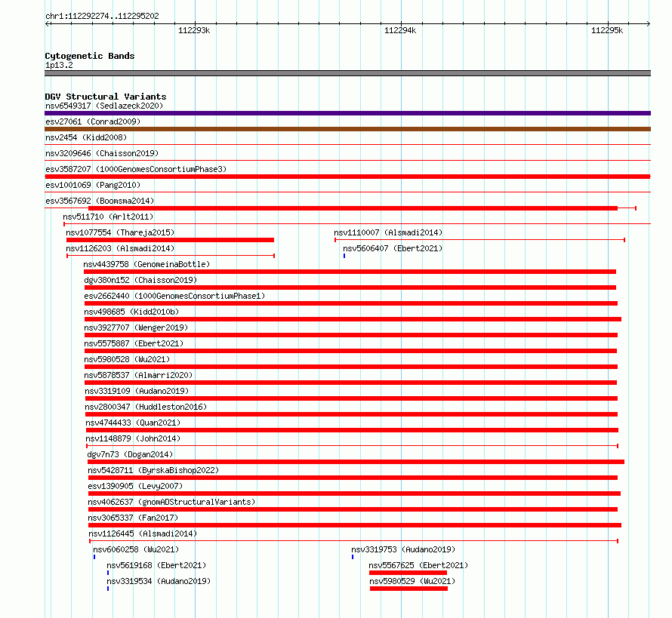
Task: Open nsv5567625 (Ebert2021) variant
Action: pyautogui.click(x=418, y=565)
